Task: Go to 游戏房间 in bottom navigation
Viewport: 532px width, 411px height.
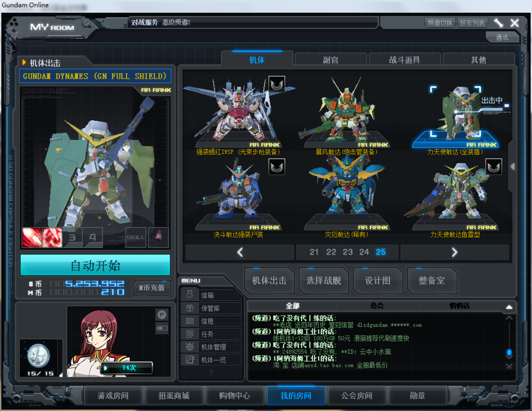Action: (x=113, y=396)
